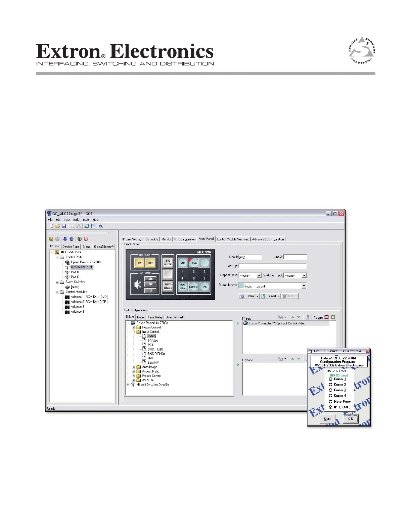Click the Open folder toolbar icon
The image size is (411, 532).
[58, 226]
